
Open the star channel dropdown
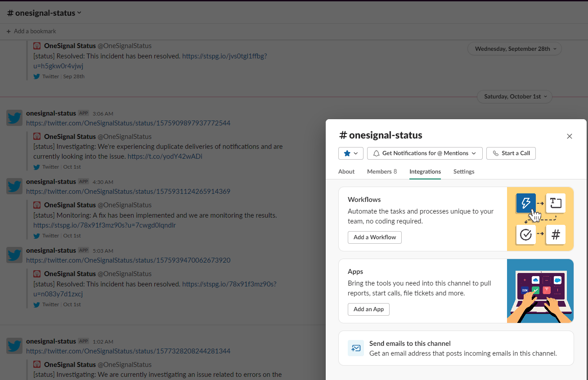(x=351, y=153)
